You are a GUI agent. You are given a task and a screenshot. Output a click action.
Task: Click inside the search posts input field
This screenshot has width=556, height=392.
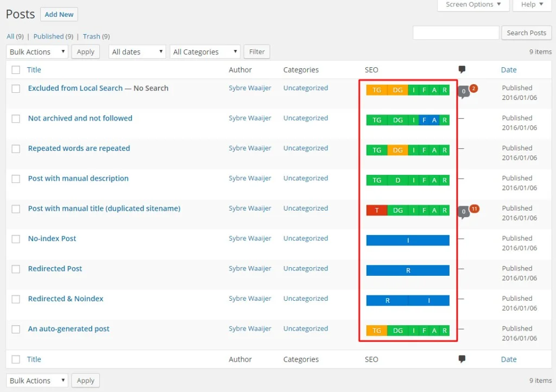pyautogui.click(x=456, y=33)
